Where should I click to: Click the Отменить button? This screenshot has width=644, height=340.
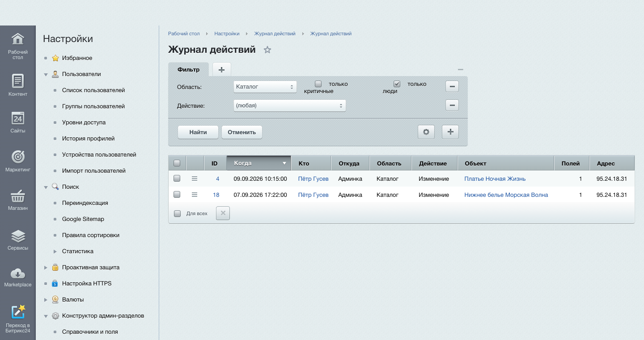click(241, 132)
